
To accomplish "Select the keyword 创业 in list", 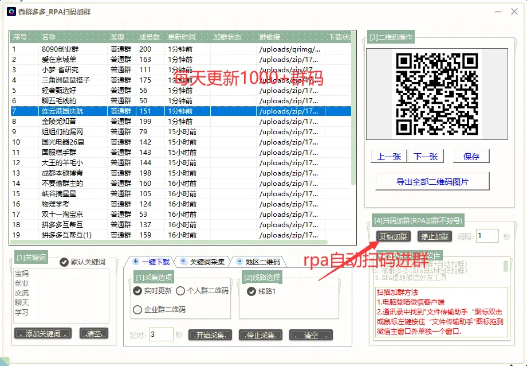I will click(22, 283).
